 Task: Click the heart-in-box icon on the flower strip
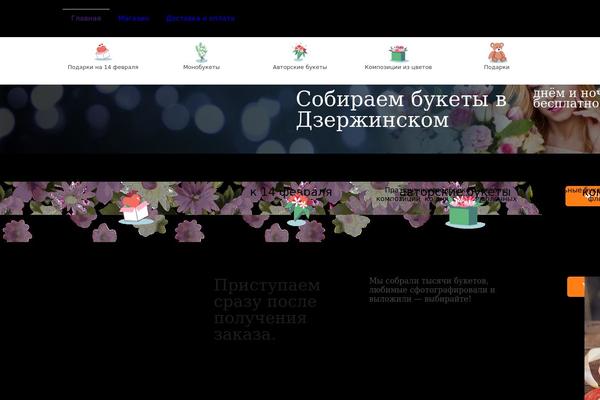[135, 208]
